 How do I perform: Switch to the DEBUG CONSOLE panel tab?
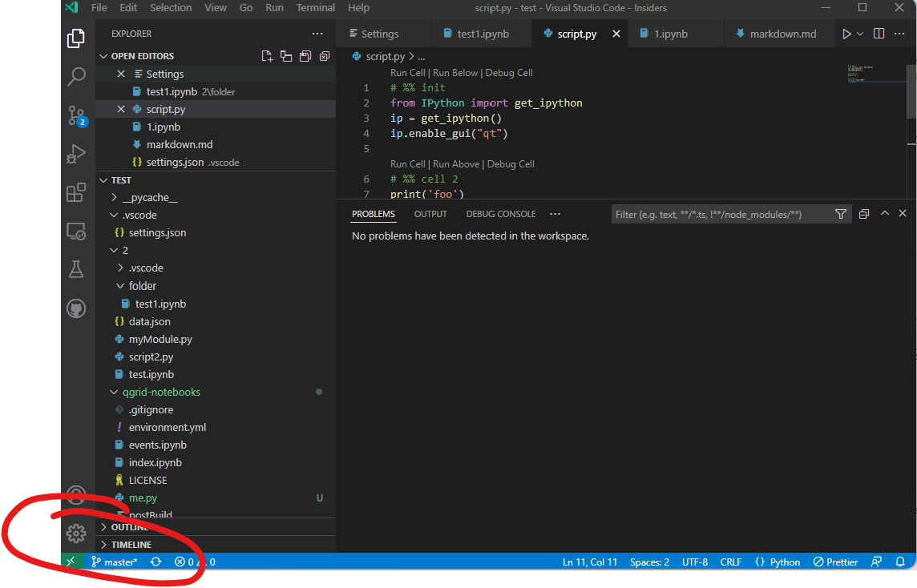500,213
